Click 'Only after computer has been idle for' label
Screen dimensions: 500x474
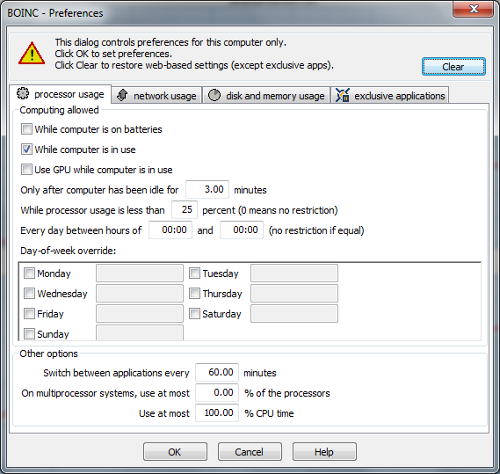(100, 190)
